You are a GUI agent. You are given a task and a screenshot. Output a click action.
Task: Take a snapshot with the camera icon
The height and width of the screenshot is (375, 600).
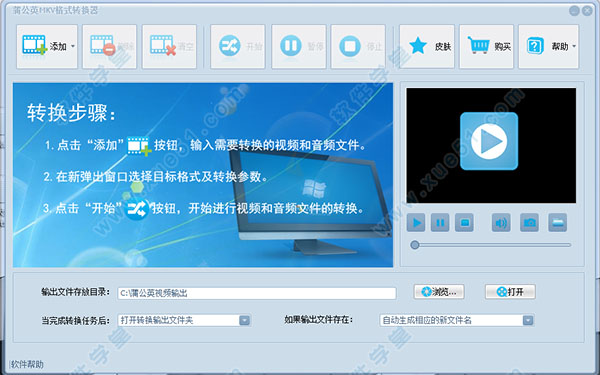[529, 223]
